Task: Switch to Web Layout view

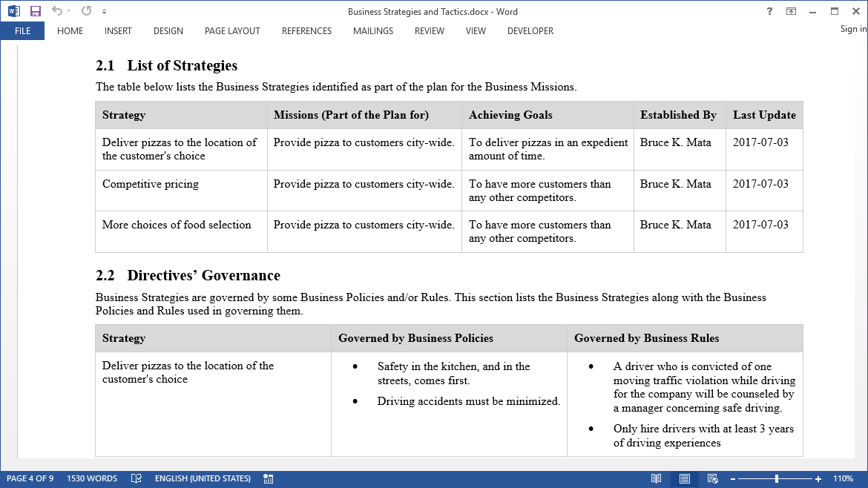Action: (712, 479)
